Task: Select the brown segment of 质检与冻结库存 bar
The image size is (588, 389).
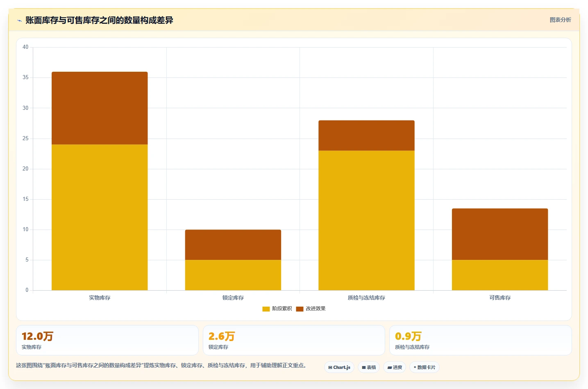Action: (x=366, y=135)
